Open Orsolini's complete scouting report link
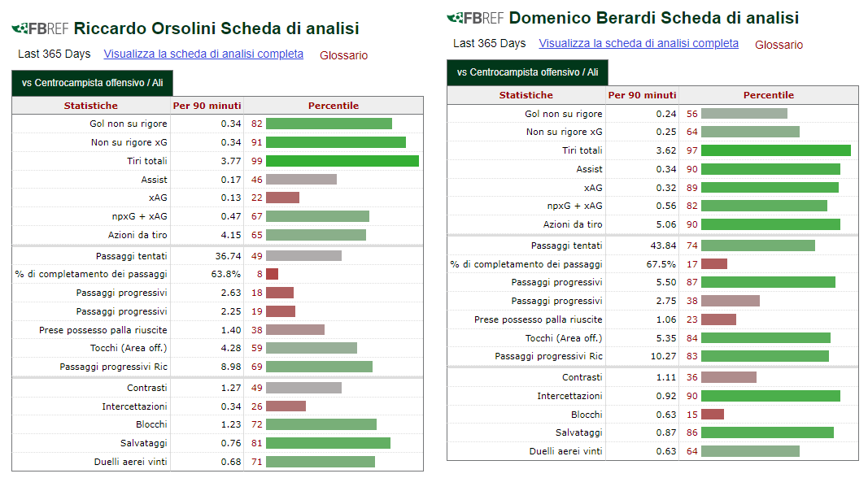The height and width of the screenshot is (478, 868). (x=203, y=54)
